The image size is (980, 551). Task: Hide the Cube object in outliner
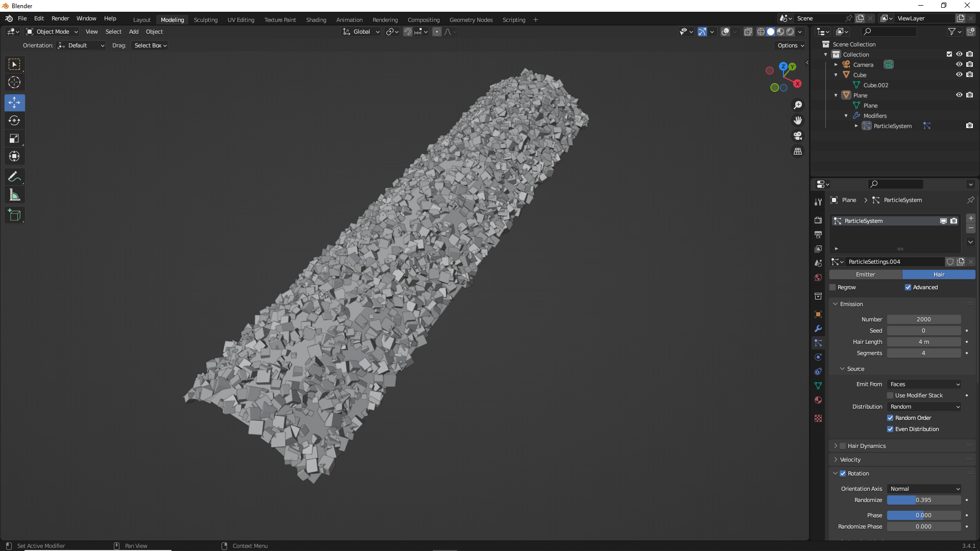point(959,74)
